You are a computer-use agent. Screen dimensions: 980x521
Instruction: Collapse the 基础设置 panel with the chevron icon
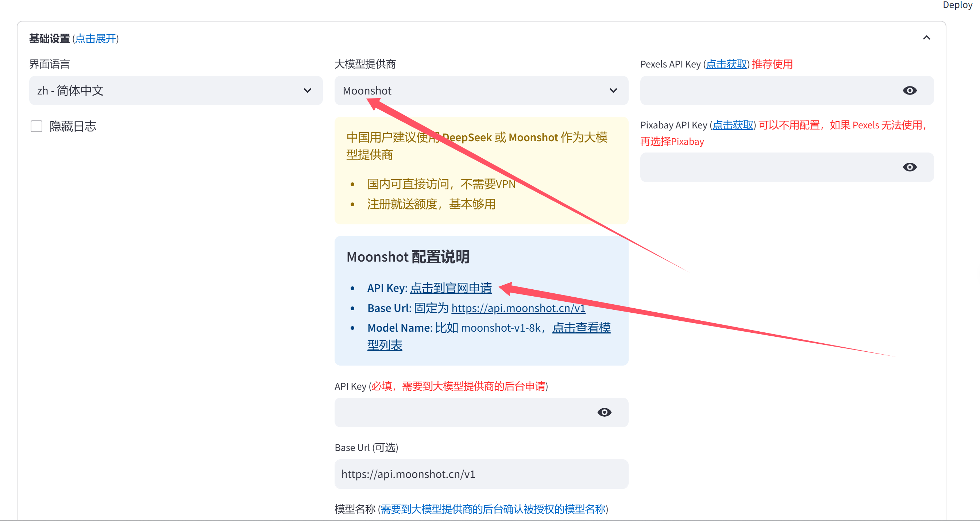(x=927, y=38)
